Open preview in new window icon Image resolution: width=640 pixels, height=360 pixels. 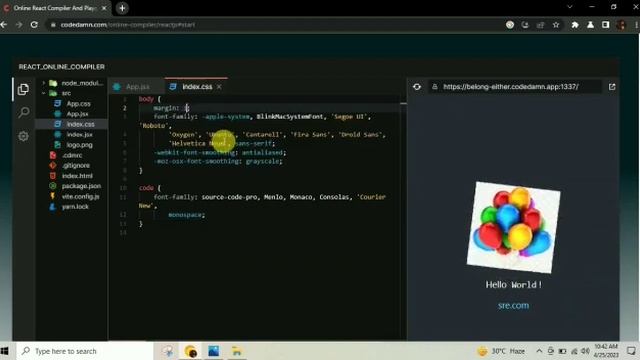[x=612, y=87]
